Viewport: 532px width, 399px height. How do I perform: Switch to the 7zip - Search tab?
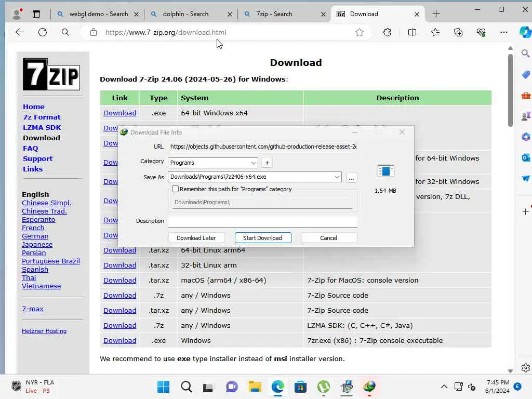[274, 14]
